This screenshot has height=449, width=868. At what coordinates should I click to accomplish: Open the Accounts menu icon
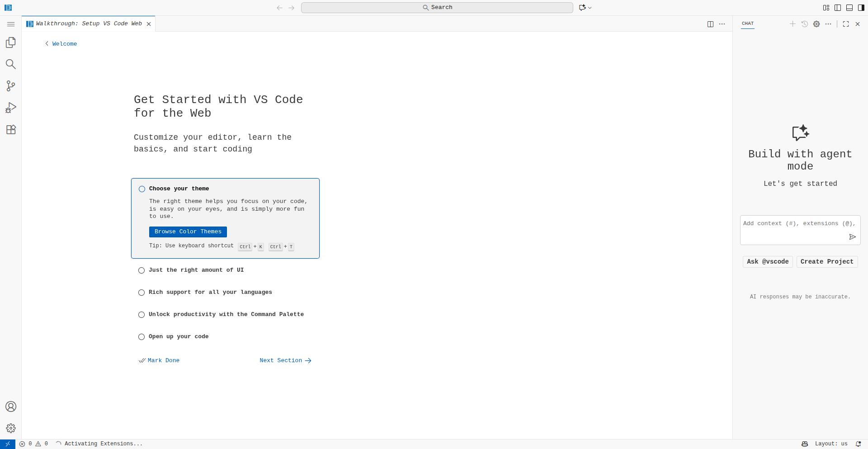pos(11,406)
